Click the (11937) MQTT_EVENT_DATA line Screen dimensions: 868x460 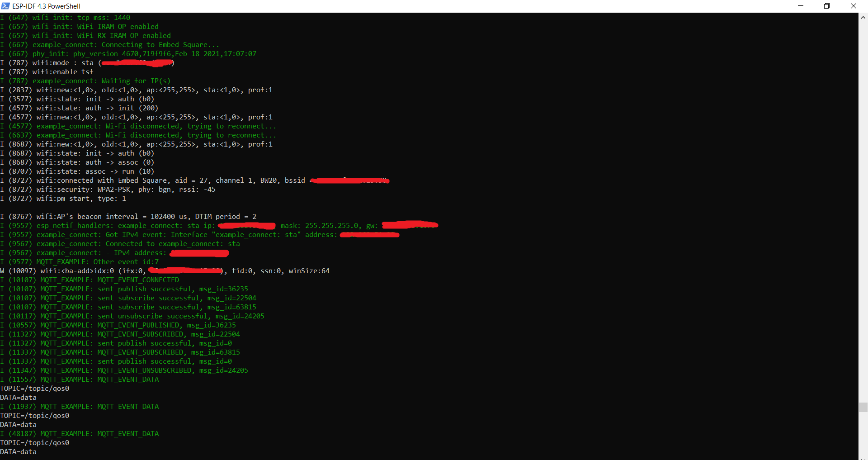point(79,407)
